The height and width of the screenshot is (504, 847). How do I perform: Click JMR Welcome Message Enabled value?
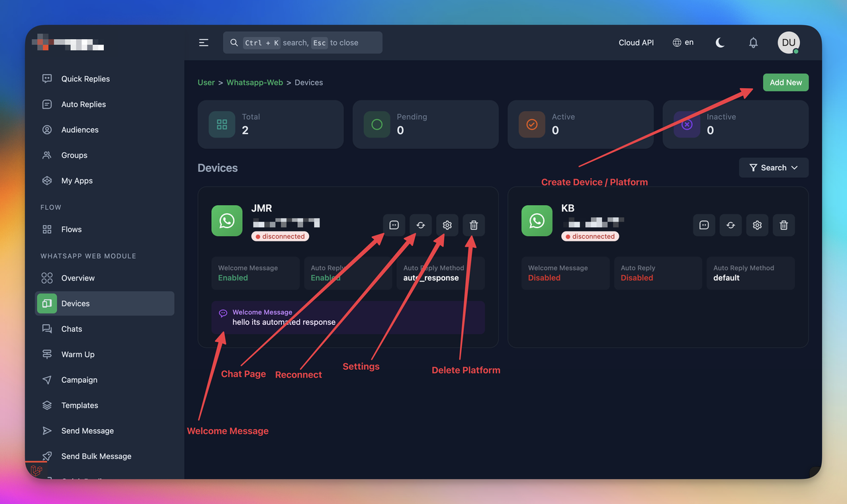233,278
